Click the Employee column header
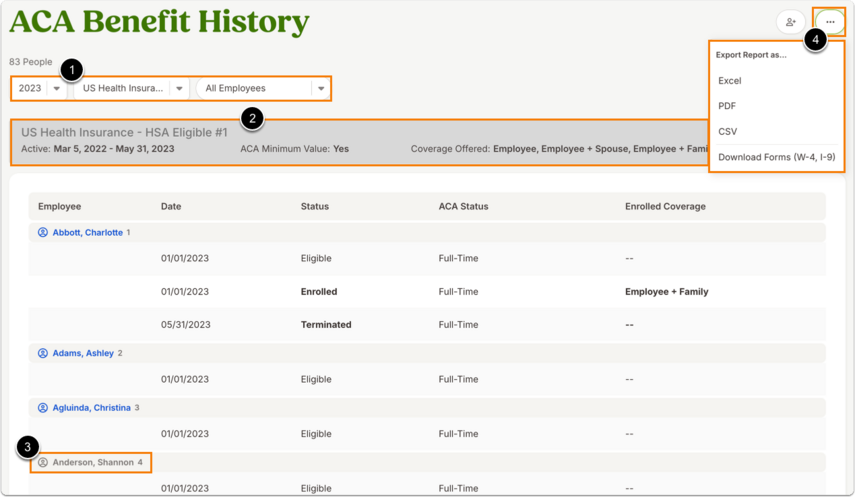 (x=59, y=206)
